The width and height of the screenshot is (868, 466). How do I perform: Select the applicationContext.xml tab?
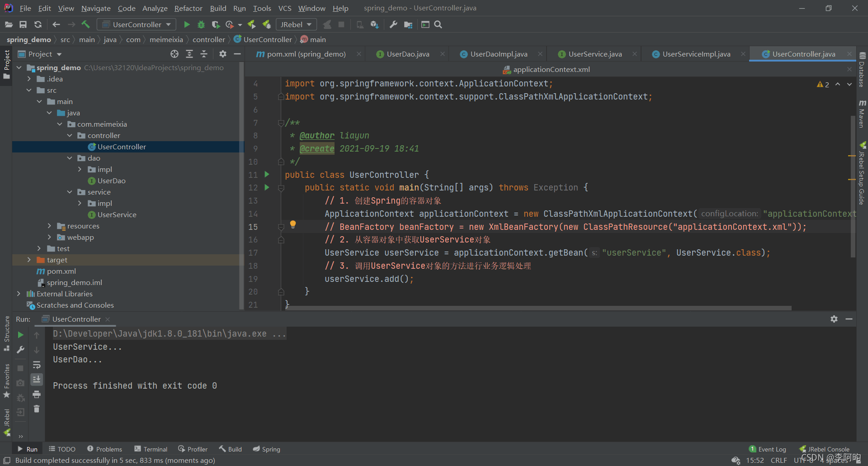551,69
